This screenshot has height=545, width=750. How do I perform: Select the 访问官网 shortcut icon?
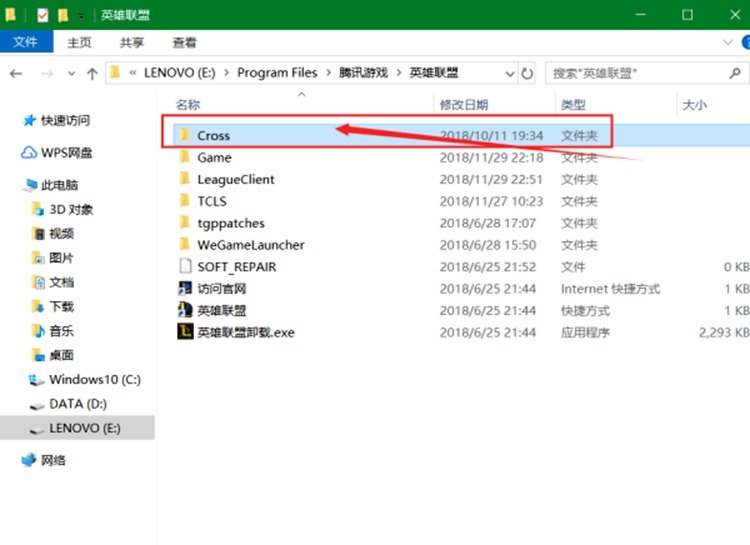(x=185, y=289)
